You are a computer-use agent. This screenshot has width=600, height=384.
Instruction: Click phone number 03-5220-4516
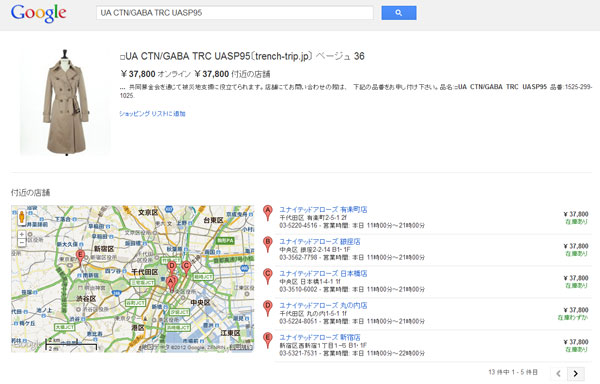(298, 226)
